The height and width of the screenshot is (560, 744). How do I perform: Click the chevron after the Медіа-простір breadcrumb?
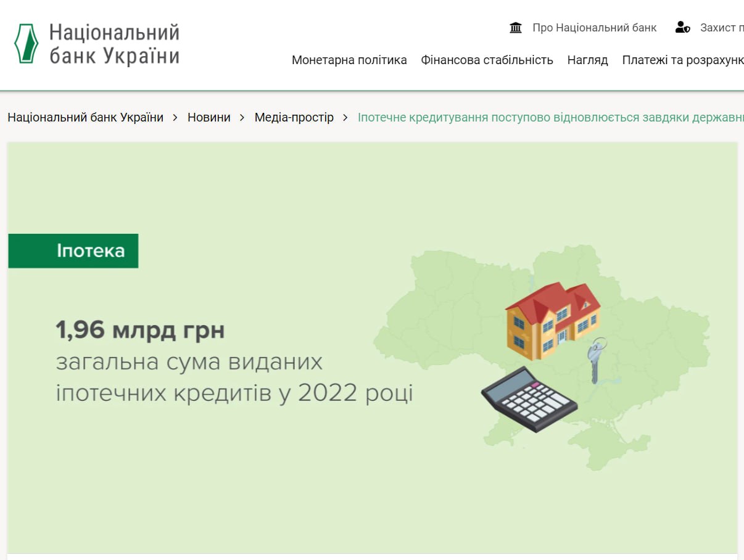click(x=345, y=117)
